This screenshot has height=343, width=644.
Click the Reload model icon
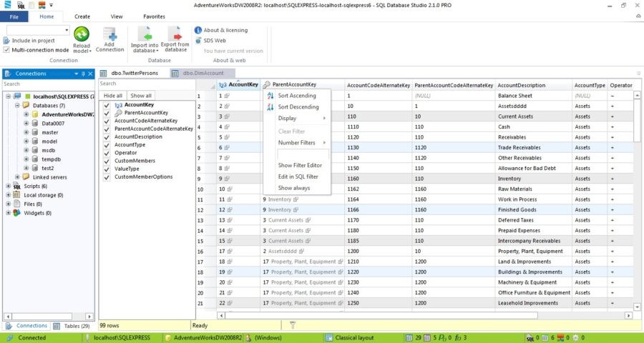tap(82, 34)
